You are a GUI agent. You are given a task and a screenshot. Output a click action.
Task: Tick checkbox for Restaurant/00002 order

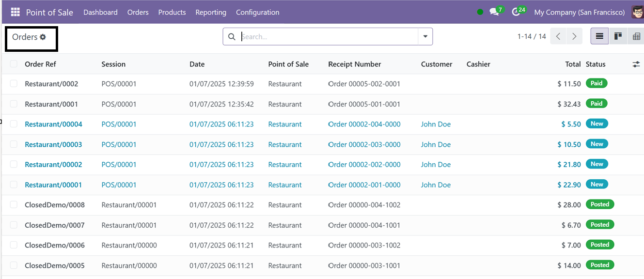point(14,164)
